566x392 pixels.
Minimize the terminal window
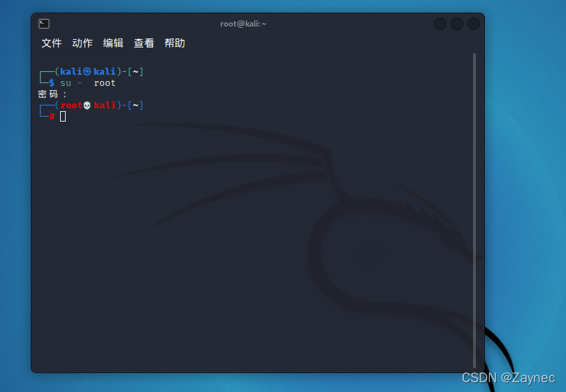(440, 24)
